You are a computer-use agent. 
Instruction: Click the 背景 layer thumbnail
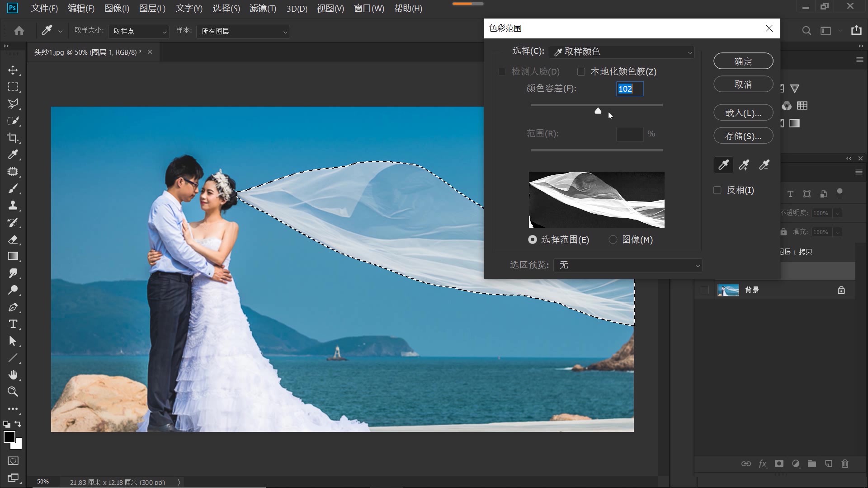[x=728, y=290]
